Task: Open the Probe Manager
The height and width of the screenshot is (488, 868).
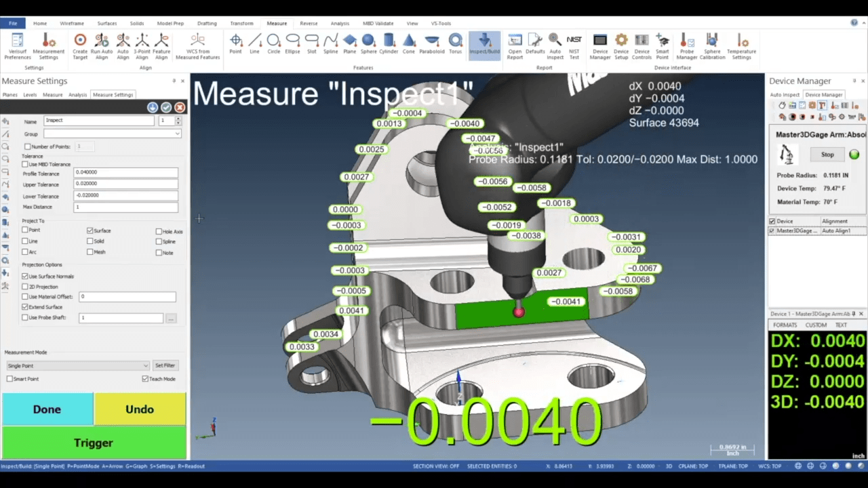Action: point(687,46)
